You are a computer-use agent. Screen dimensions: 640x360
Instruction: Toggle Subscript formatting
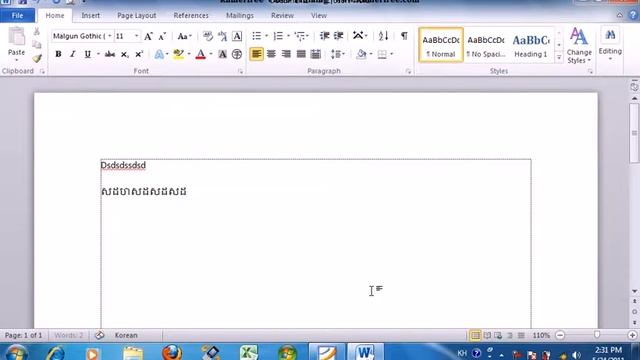click(124, 54)
